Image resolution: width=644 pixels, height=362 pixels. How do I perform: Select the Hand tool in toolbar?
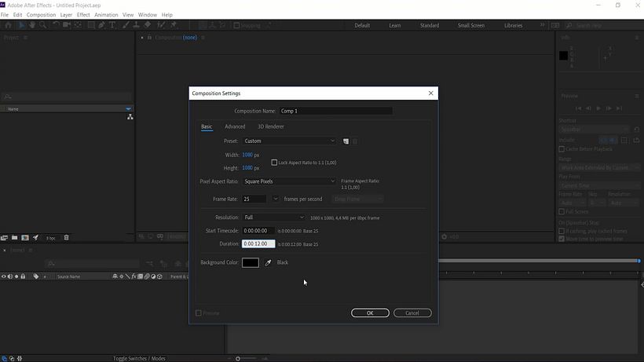(33, 25)
